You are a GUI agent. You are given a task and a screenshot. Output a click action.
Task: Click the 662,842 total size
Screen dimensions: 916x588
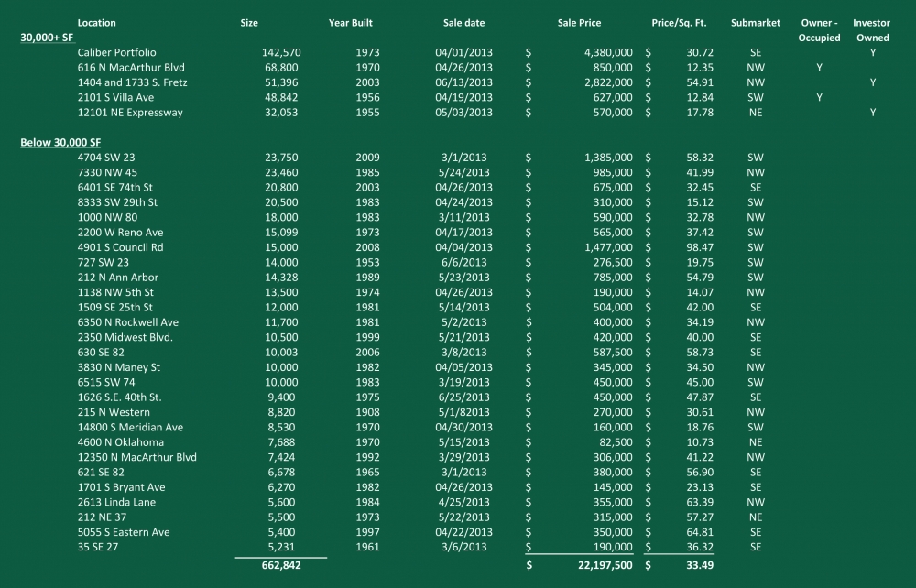(281, 565)
